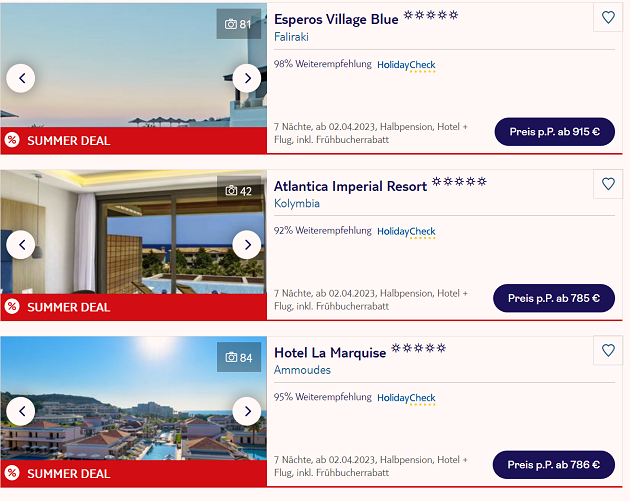This screenshot has width=630, height=501.
Task: Open the Hotel La Marquise title link
Action: [x=330, y=353]
